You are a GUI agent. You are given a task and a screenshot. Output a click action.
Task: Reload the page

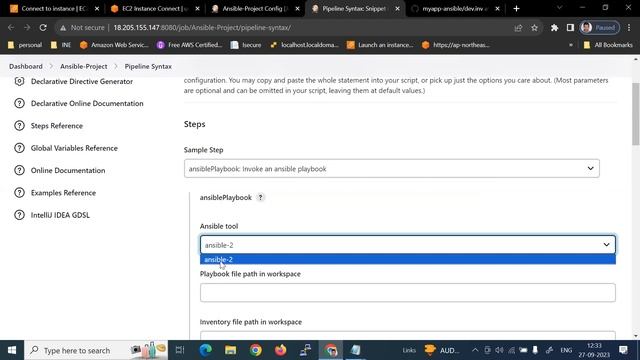(x=43, y=28)
